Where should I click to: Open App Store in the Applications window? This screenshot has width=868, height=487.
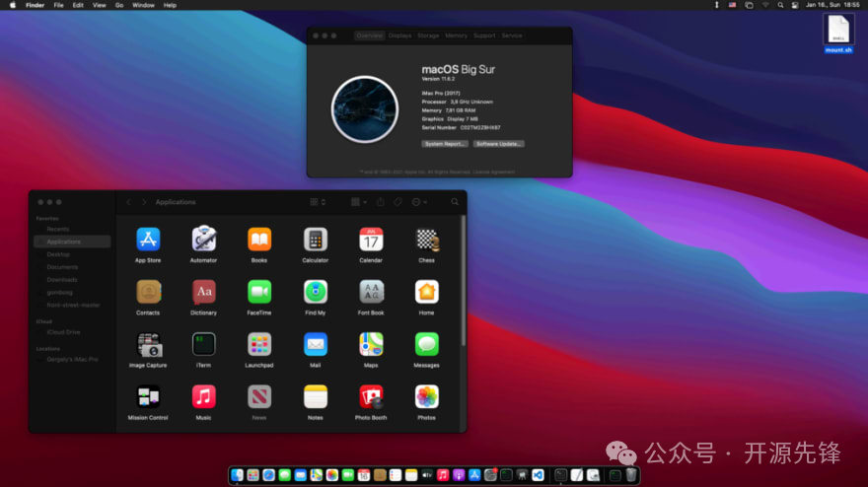(148, 240)
